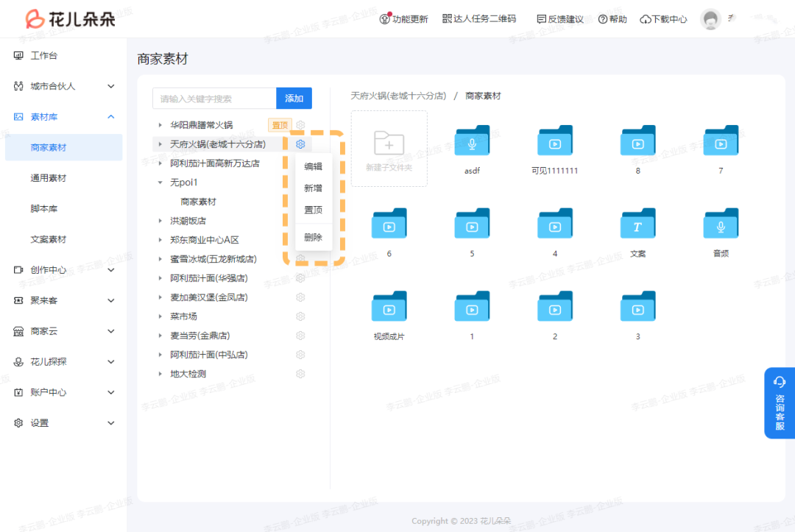Open 反馈建议 in header
The image size is (795, 532).
click(560, 19)
